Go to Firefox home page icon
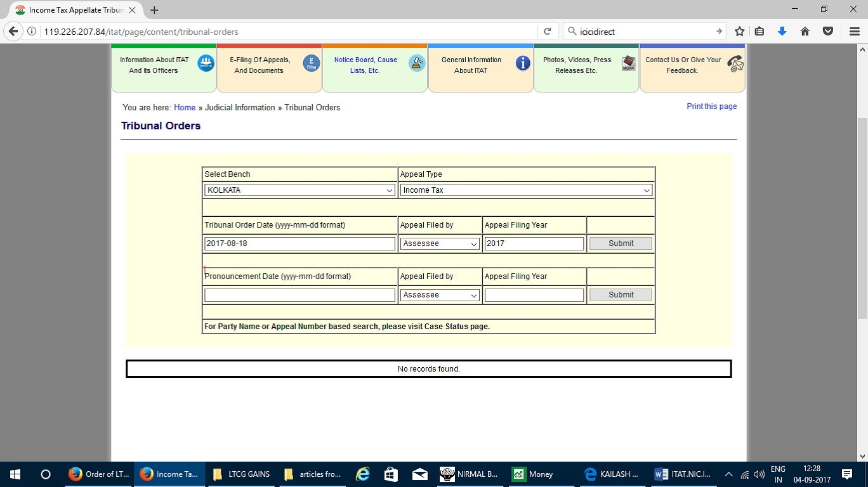 point(805,31)
